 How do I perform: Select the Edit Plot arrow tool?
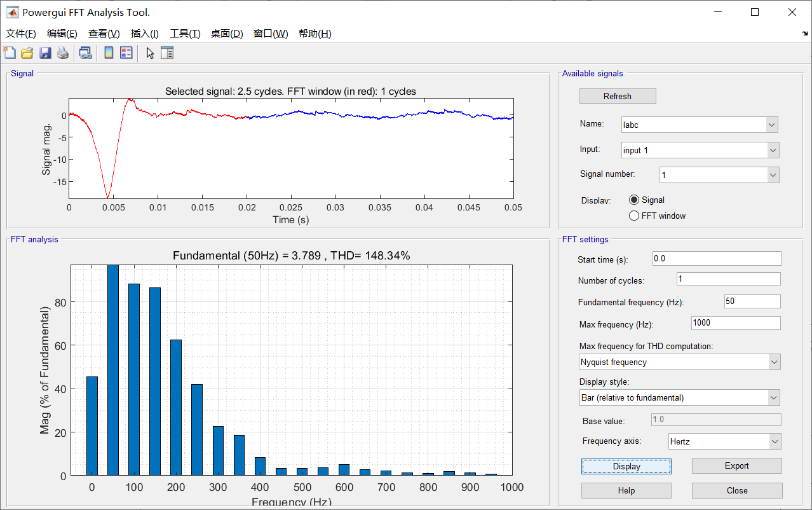pos(150,53)
